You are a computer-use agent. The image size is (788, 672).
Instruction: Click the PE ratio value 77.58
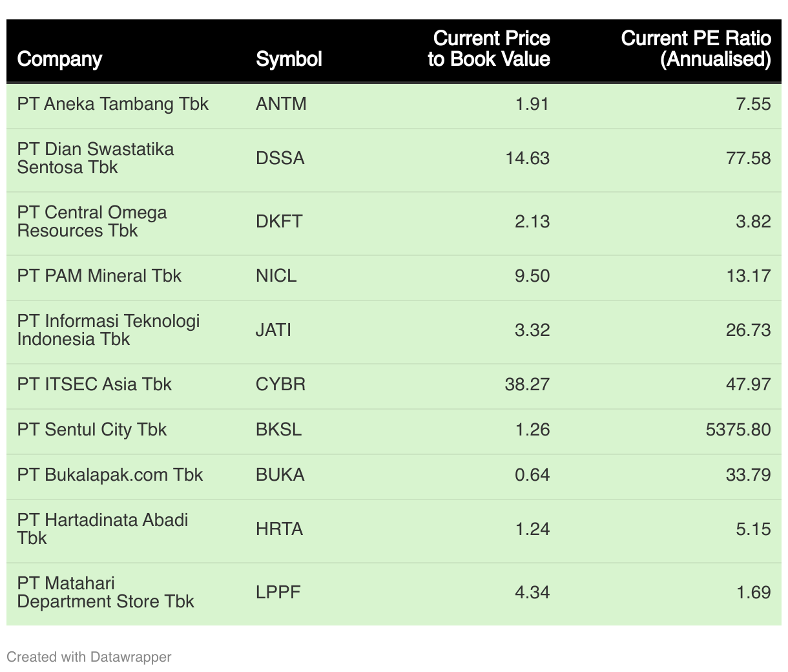pyautogui.click(x=748, y=158)
